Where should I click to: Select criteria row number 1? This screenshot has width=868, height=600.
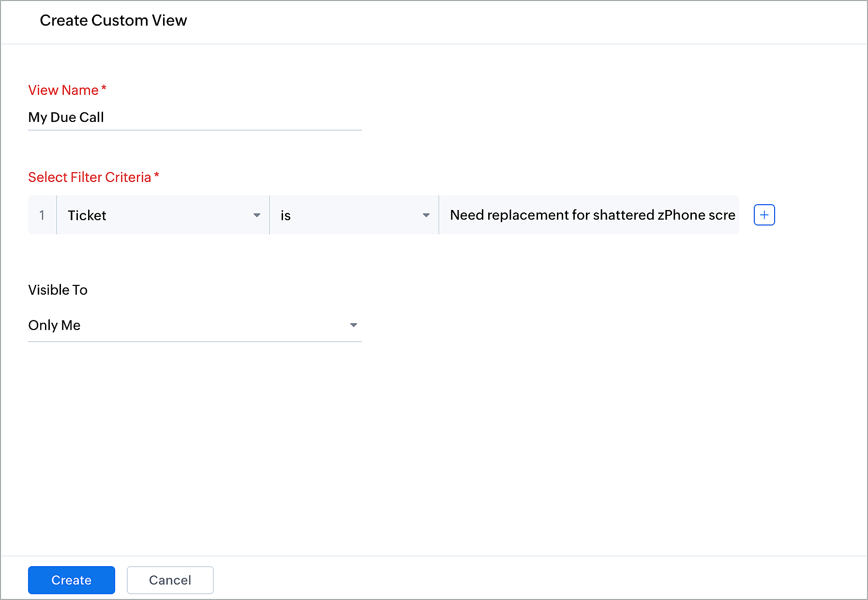pyautogui.click(x=42, y=215)
